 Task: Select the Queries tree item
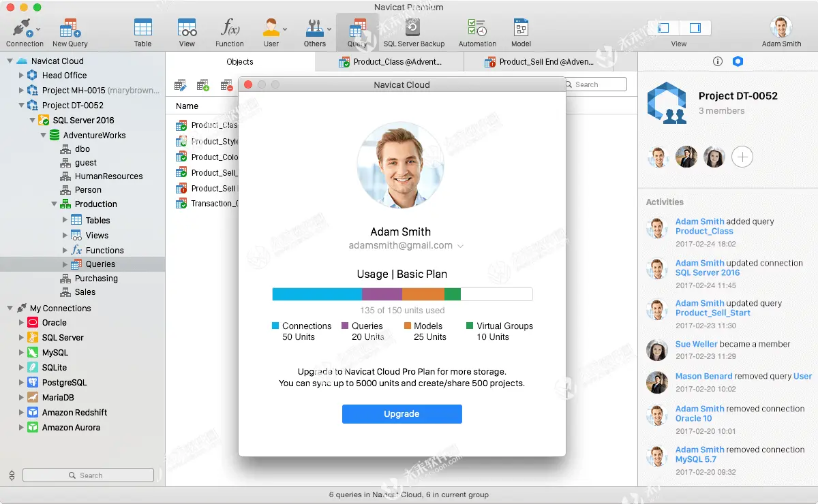(82, 264)
